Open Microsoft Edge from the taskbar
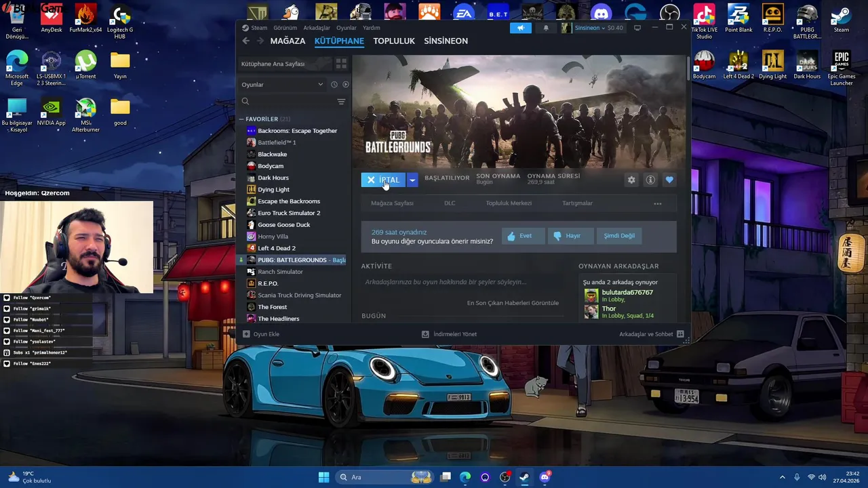 465,477
